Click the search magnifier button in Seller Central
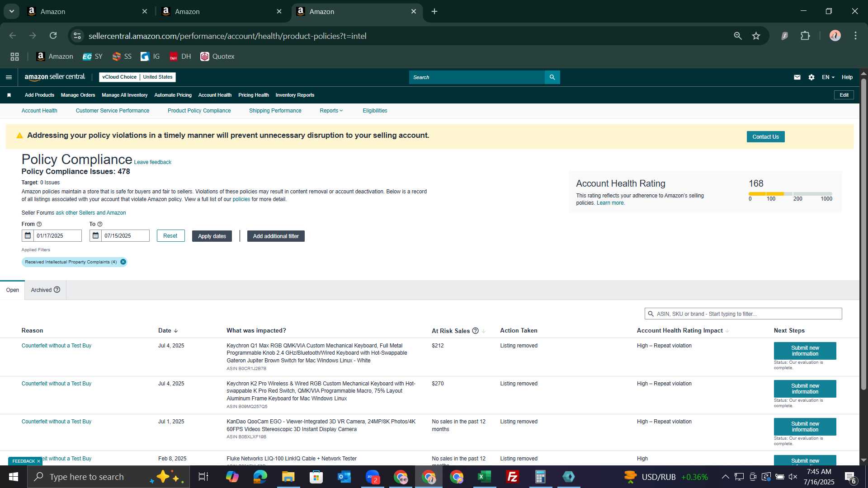 [x=552, y=77]
